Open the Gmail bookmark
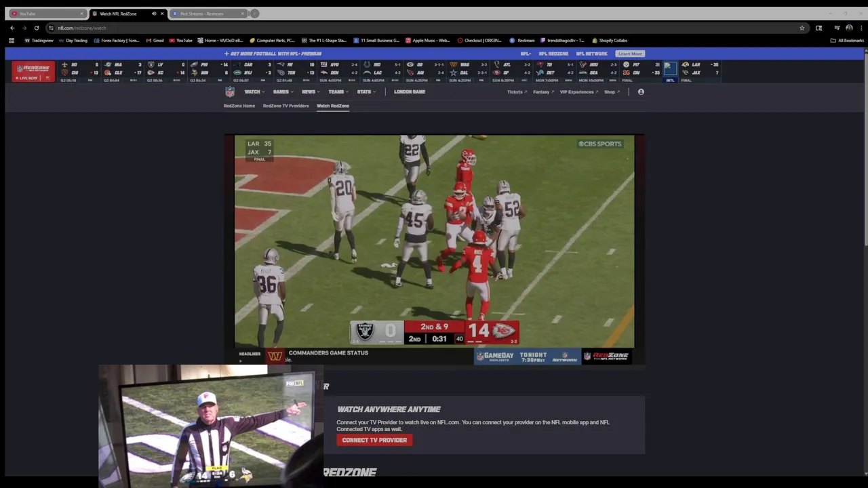The height and width of the screenshot is (488, 868). tap(155, 40)
